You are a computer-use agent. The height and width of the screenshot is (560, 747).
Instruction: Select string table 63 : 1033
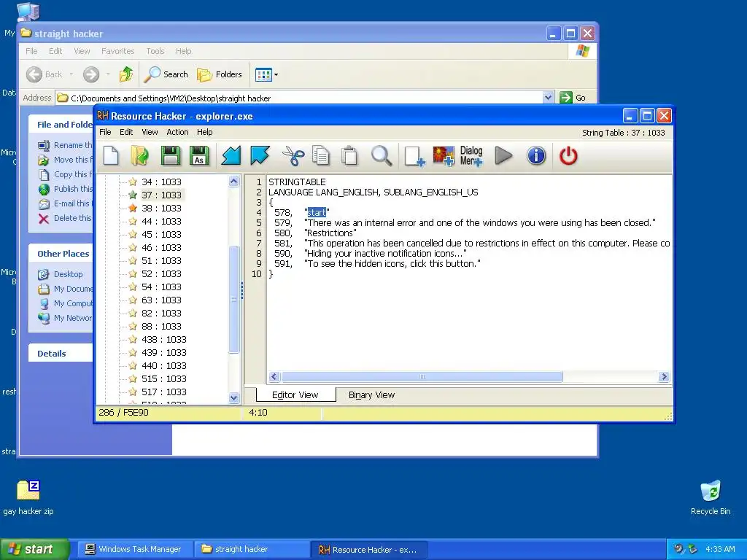pos(161,300)
